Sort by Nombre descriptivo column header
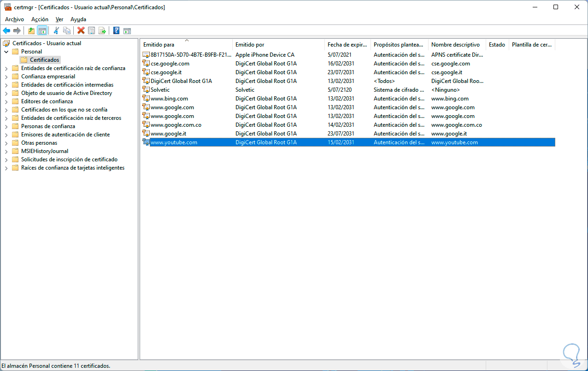Viewport: 588px width, 371px height. (x=457, y=45)
